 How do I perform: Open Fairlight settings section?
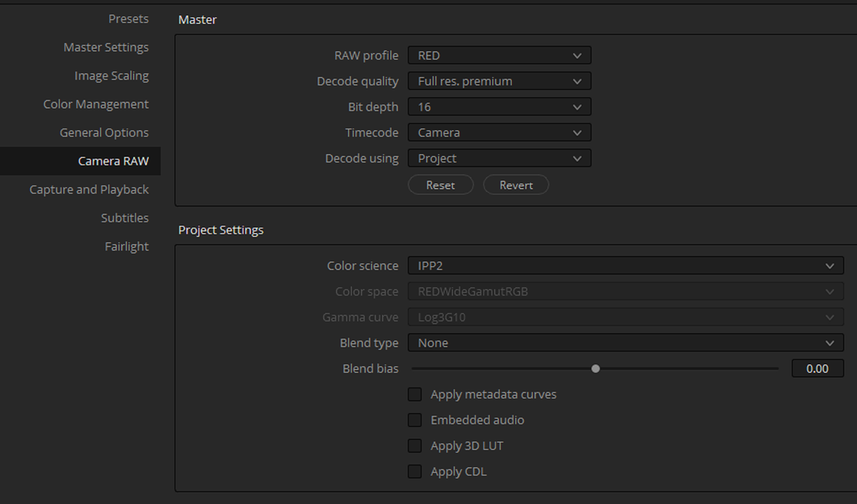[127, 246]
